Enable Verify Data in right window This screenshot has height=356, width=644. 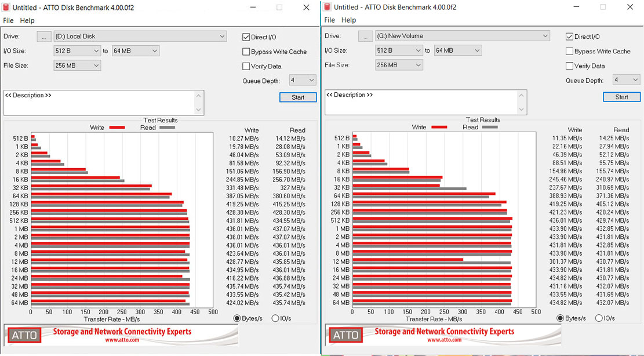[569, 66]
